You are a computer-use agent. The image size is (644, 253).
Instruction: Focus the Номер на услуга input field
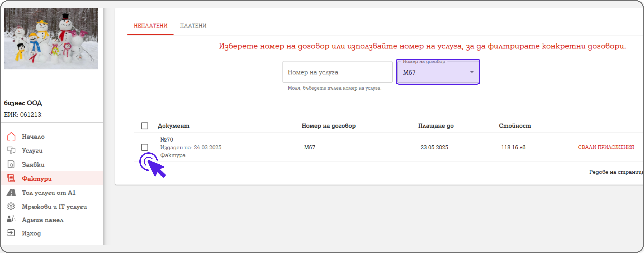coord(338,72)
